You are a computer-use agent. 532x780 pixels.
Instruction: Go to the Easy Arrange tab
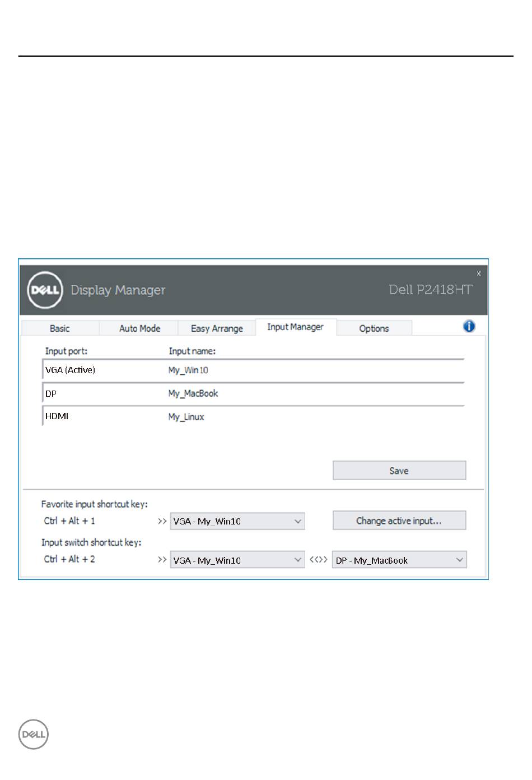click(x=217, y=328)
